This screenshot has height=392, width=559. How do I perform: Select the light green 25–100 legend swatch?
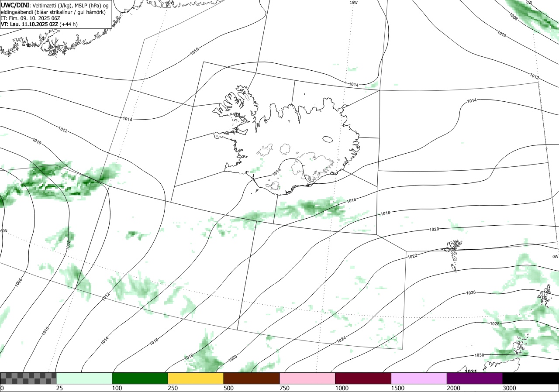pyautogui.click(x=84, y=378)
